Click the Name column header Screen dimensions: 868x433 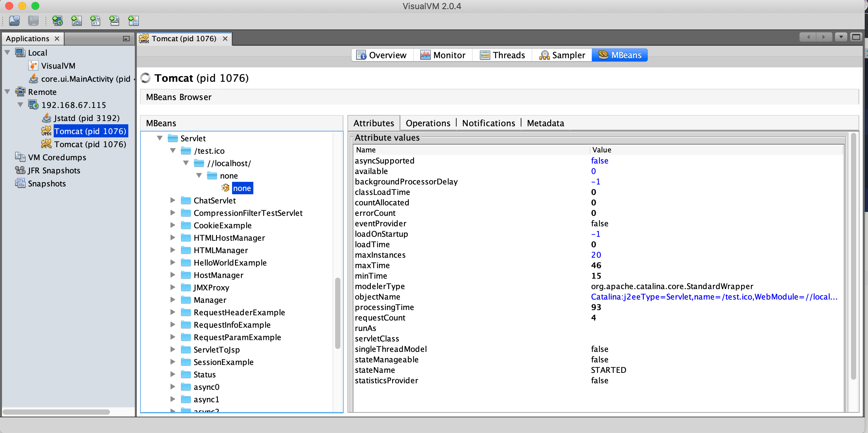pos(472,150)
